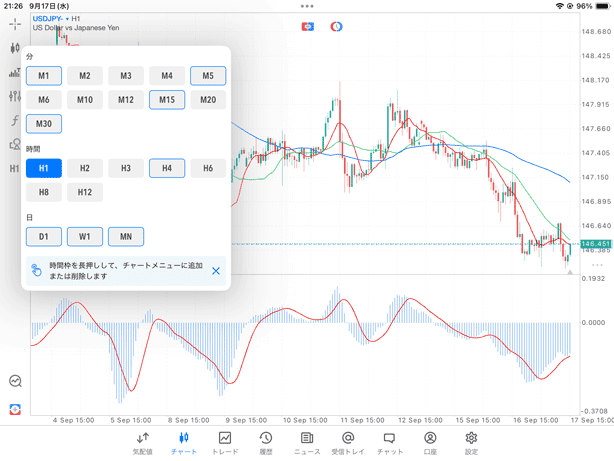Tap the 10 Sep 15:00 time axis label
This screenshot has height=461, width=614.
(305, 420)
